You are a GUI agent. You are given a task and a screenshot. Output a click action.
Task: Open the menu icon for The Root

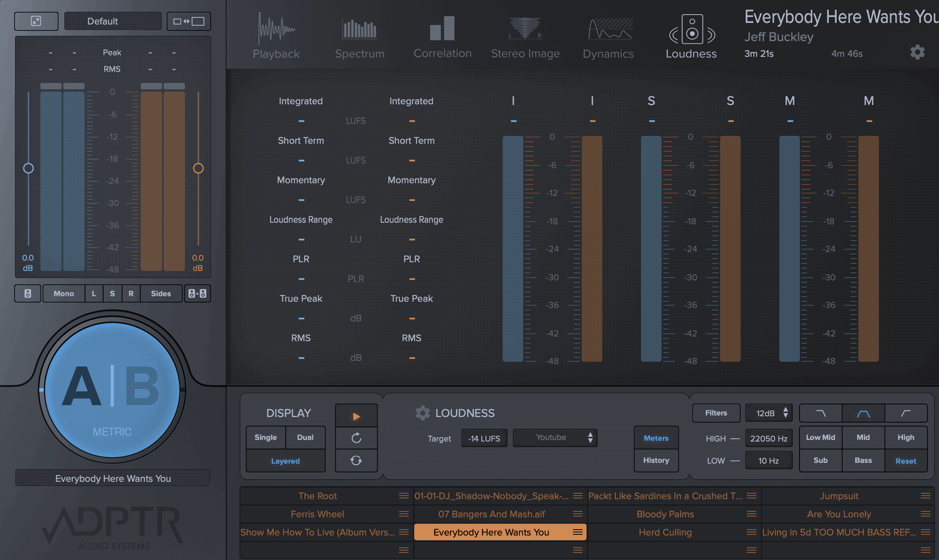tap(404, 496)
